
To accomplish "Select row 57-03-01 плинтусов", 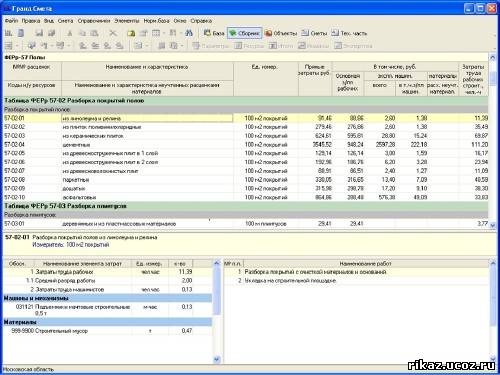I will 246,224.
